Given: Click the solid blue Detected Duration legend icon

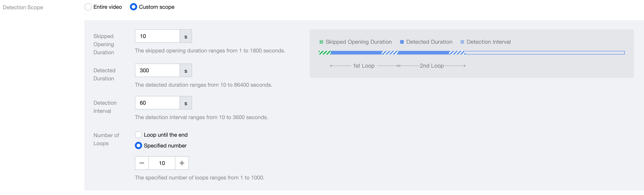Looking at the screenshot, I should click(402, 42).
